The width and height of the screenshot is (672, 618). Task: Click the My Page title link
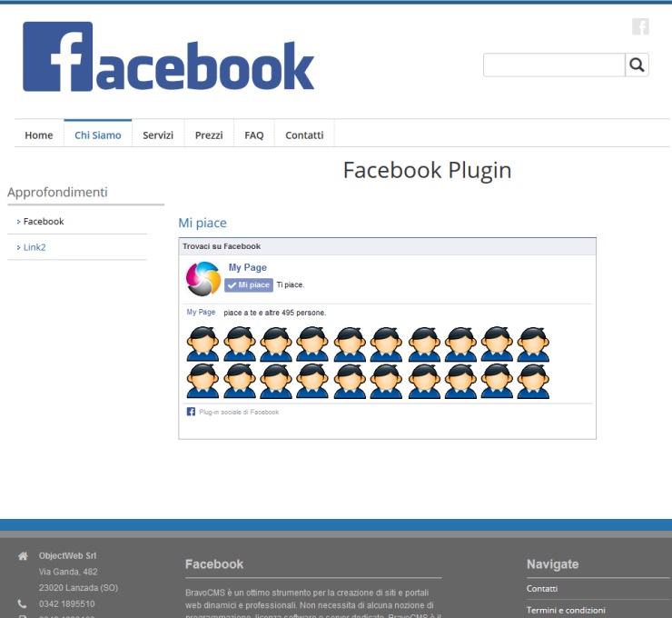[x=247, y=267]
